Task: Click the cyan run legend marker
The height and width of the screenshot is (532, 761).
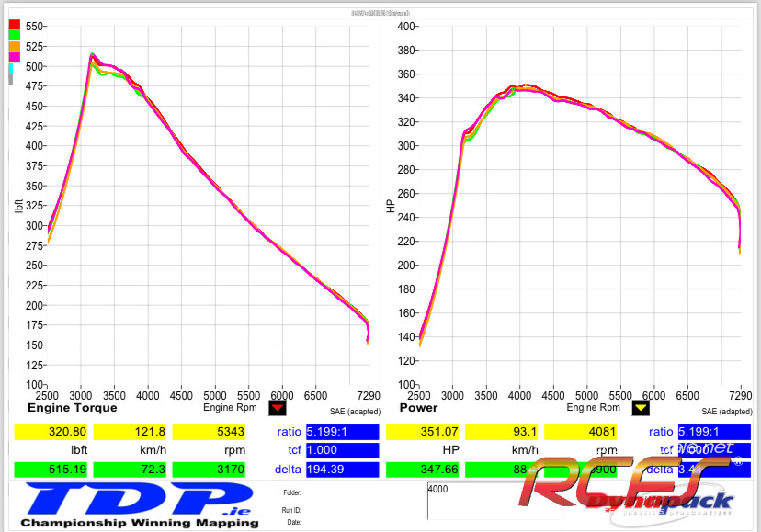Action: [11, 69]
